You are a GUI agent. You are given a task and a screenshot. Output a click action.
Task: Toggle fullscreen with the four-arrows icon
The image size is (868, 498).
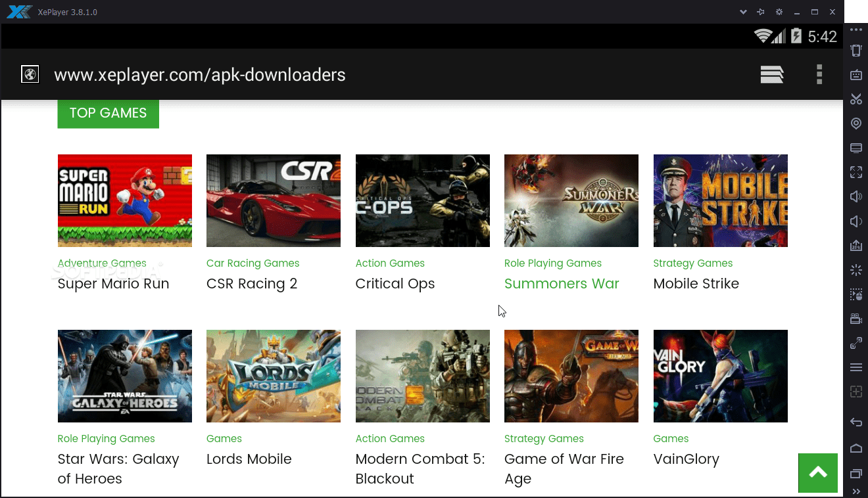[x=856, y=172]
